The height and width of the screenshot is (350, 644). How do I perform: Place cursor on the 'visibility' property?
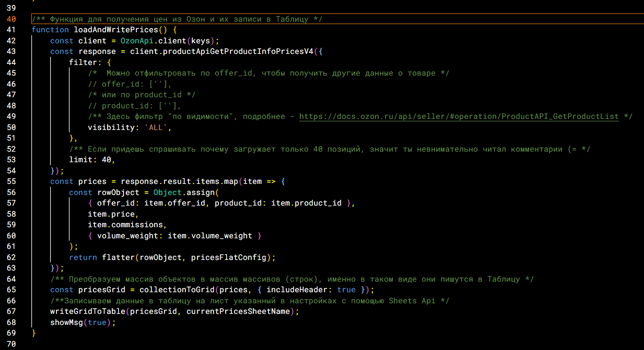click(x=111, y=128)
